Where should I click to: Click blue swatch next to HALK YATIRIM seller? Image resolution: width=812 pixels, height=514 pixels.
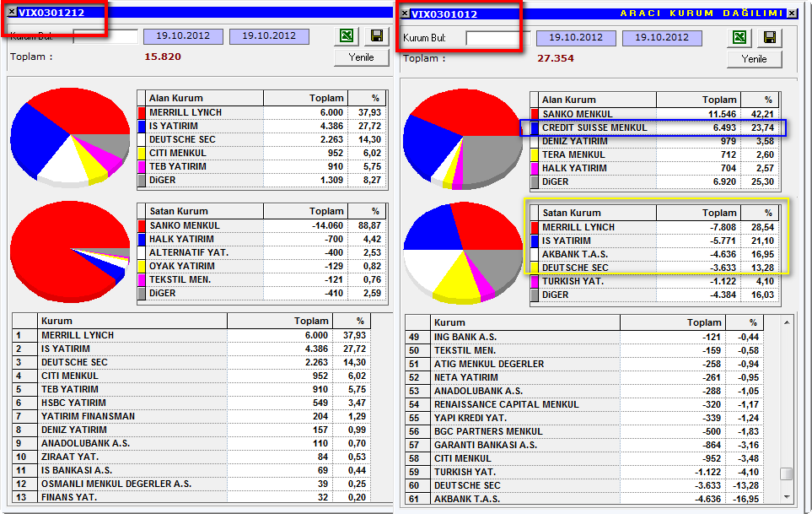tap(142, 239)
